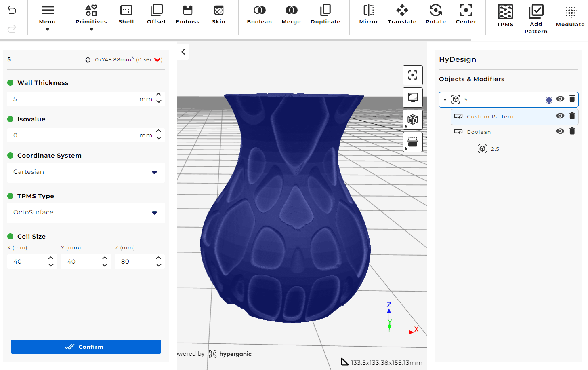The height and width of the screenshot is (370, 588).
Task: Select the Center tool
Action: [466, 15]
